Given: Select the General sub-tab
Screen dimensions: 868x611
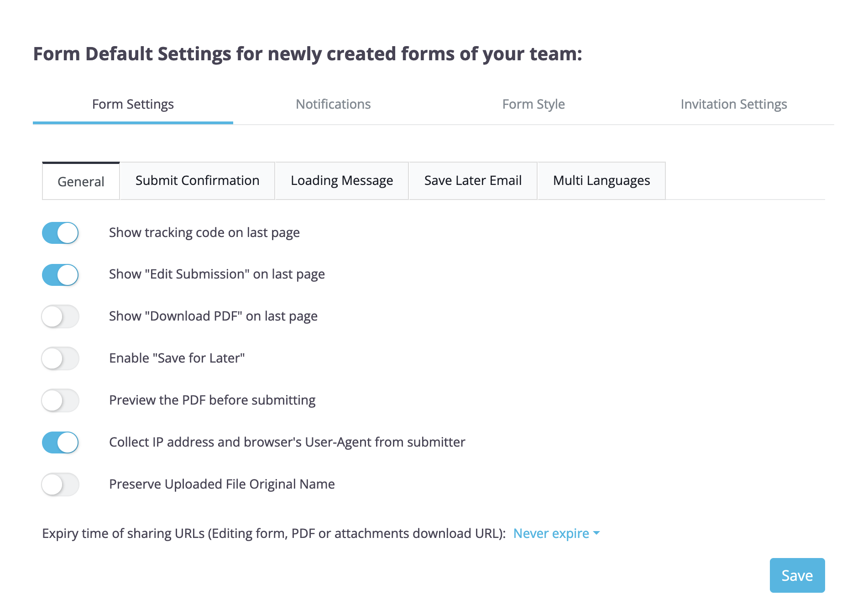Looking at the screenshot, I should 81,182.
